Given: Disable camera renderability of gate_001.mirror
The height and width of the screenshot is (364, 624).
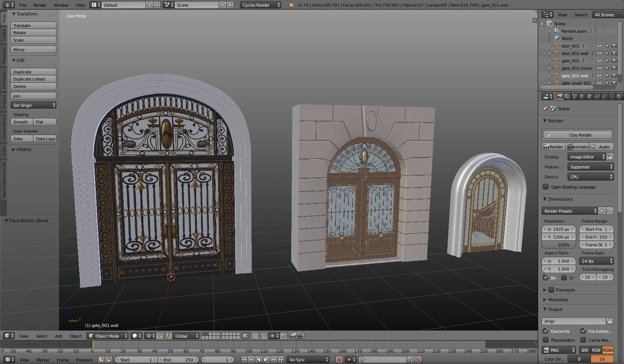Looking at the screenshot, I should [x=614, y=68].
